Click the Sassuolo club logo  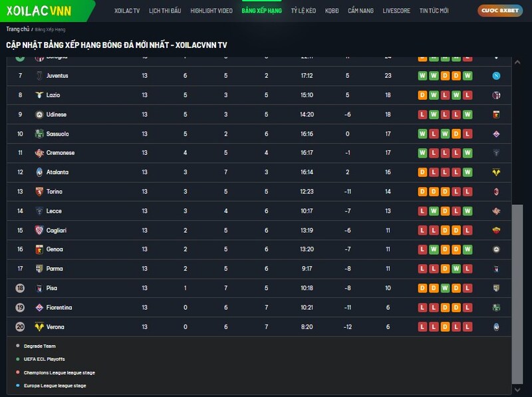click(39, 134)
